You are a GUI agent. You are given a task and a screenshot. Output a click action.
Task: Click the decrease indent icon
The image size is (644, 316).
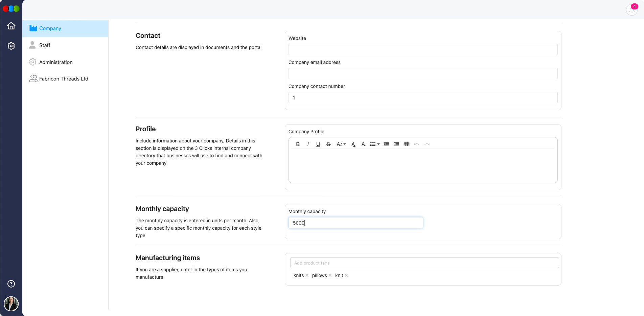pyautogui.click(x=386, y=144)
